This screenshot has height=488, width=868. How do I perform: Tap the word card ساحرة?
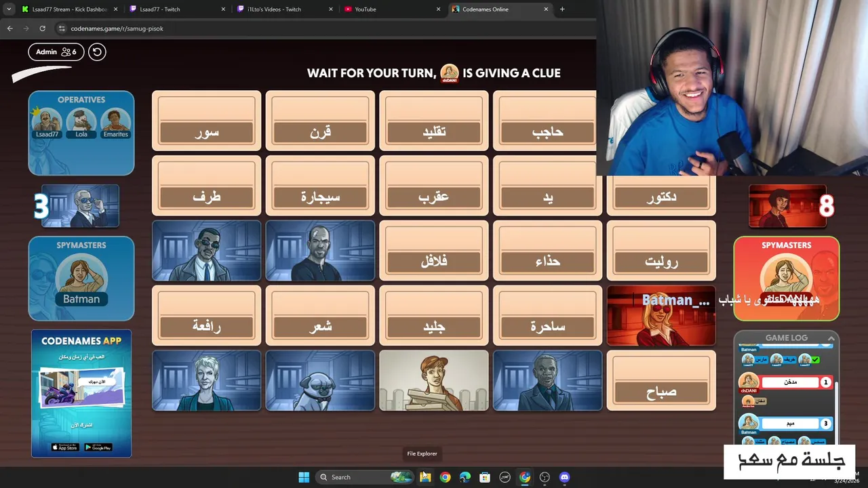548,316
